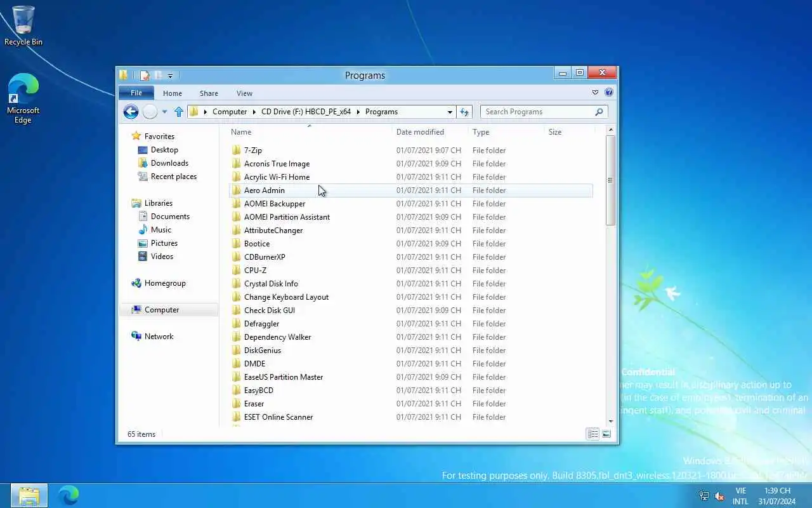Click Programs in breadcrumb path

(381, 112)
